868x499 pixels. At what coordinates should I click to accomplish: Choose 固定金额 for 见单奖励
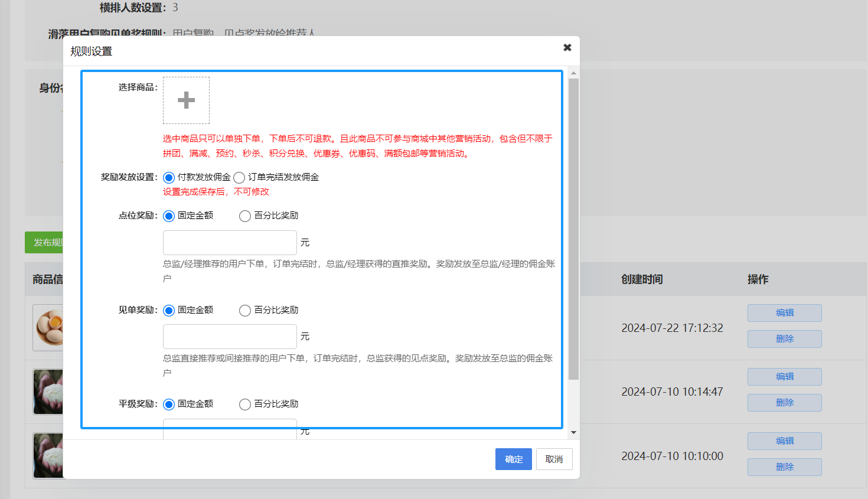coord(169,311)
